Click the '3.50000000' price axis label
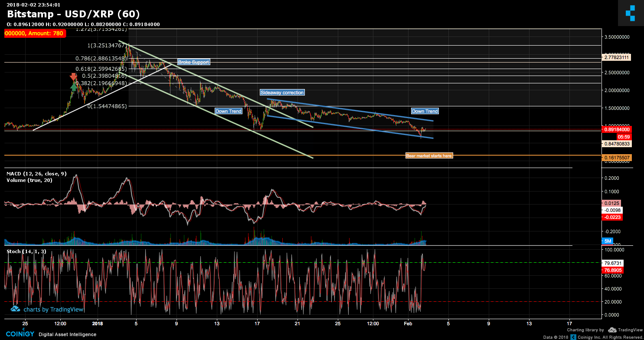Viewport: 644px width, 340px height. [x=617, y=38]
